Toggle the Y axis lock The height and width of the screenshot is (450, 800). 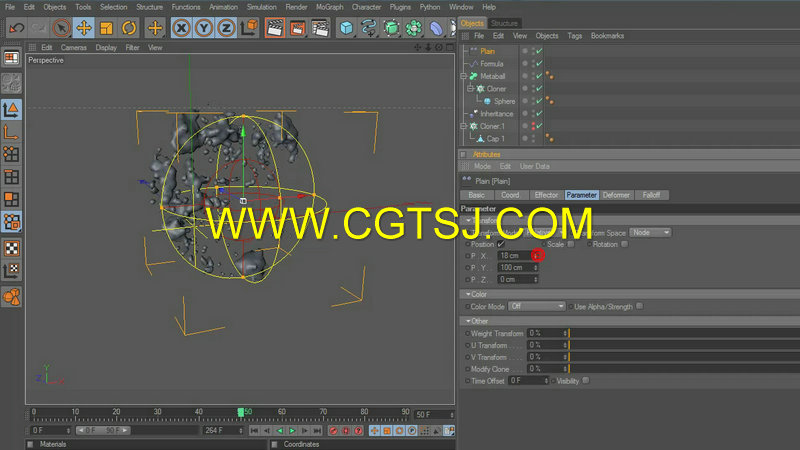(204, 28)
